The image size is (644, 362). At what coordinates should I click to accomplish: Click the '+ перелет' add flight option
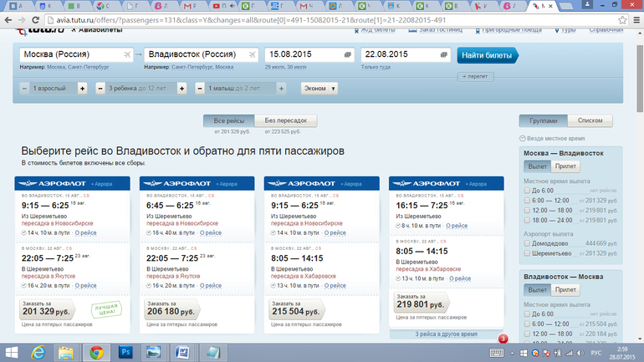pos(474,76)
